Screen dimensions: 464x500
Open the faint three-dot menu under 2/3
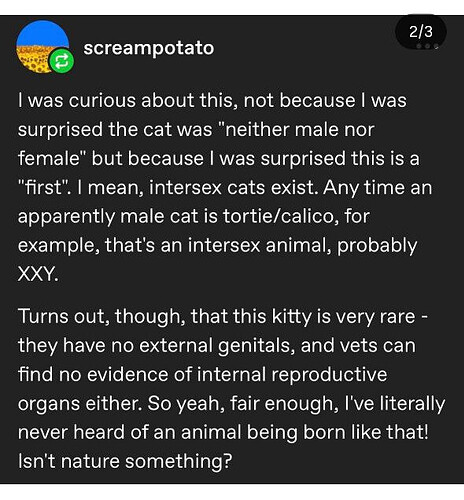point(426,46)
